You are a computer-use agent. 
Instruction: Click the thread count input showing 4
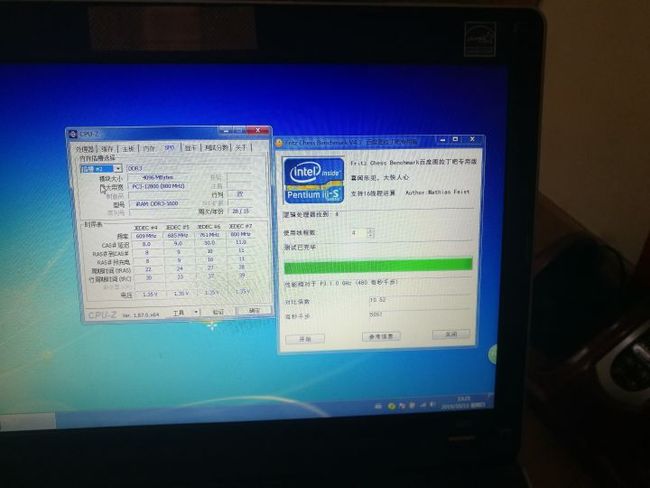(x=358, y=233)
